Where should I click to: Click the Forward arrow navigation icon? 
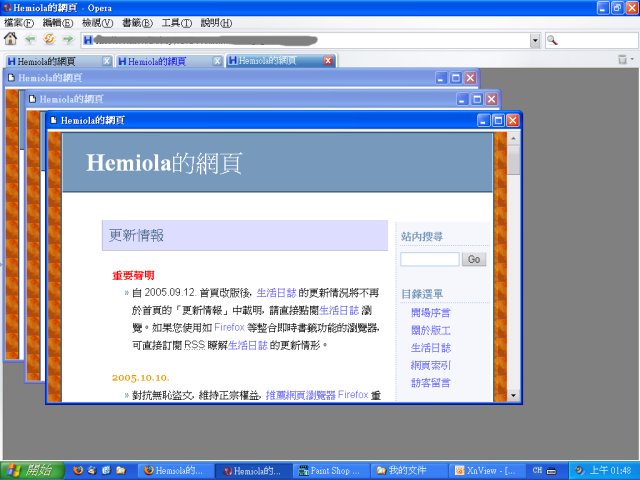pos(67,40)
